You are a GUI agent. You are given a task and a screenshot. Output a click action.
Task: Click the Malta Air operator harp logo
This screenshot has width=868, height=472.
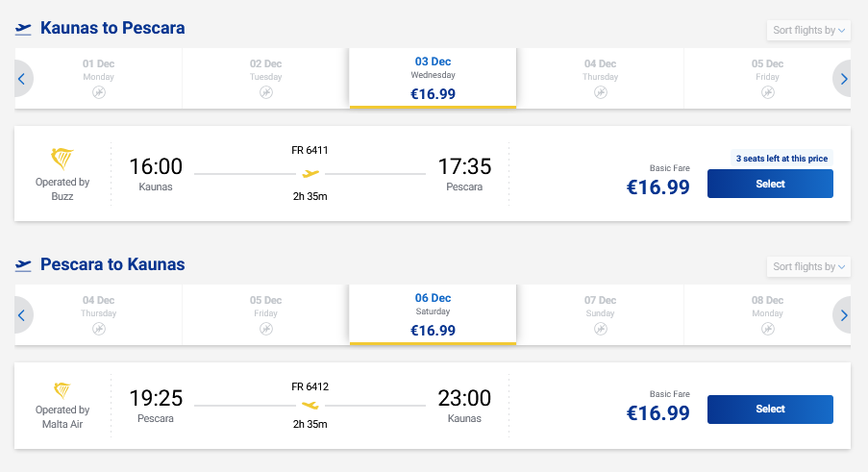point(62,390)
